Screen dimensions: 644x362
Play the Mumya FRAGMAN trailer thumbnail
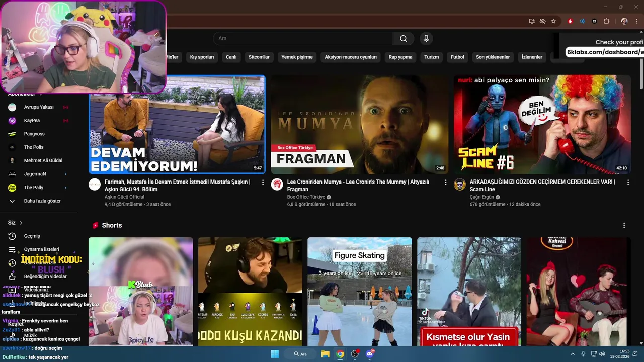tap(359, 125)
